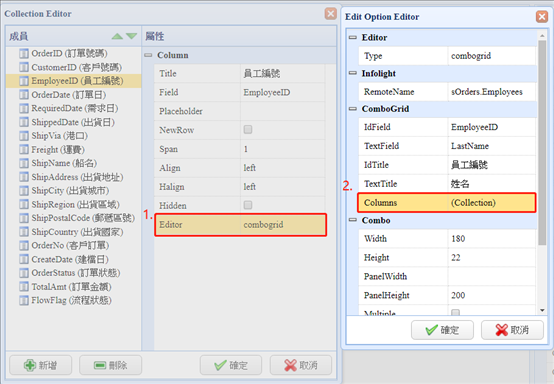Click the EmployeeID member column icon
The width and height of the screenshot is (554, 384).
(x=24, y=81)
